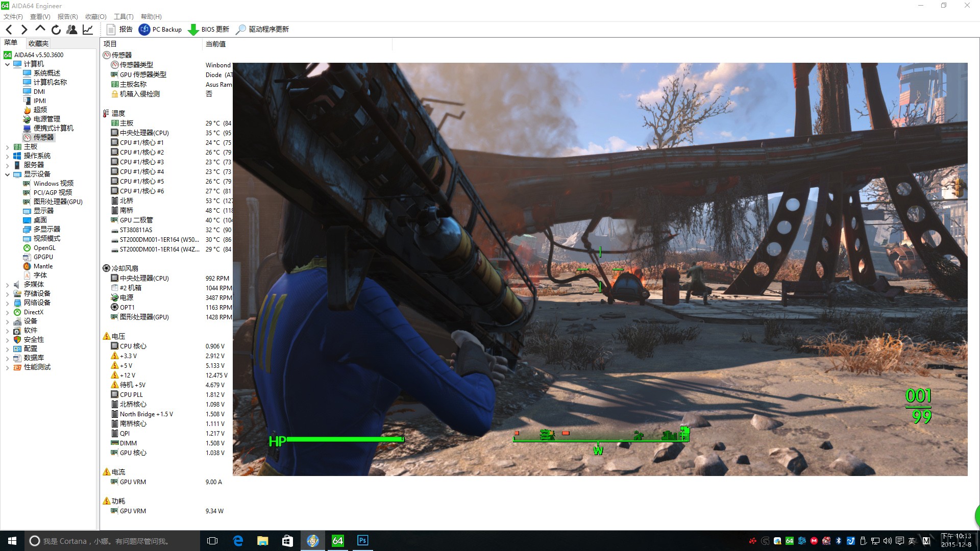Expand the DirectX tree node
The height and width of the screenshot is (551, 980).
point(7,312)
